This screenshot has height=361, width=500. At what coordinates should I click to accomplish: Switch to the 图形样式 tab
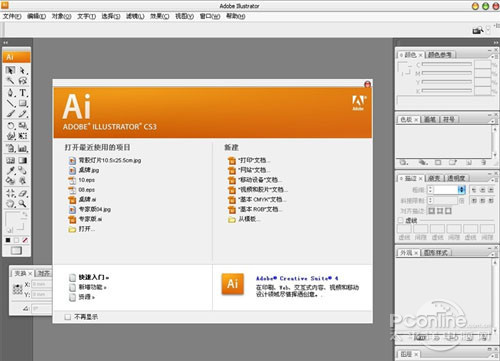tap(436, 253)
